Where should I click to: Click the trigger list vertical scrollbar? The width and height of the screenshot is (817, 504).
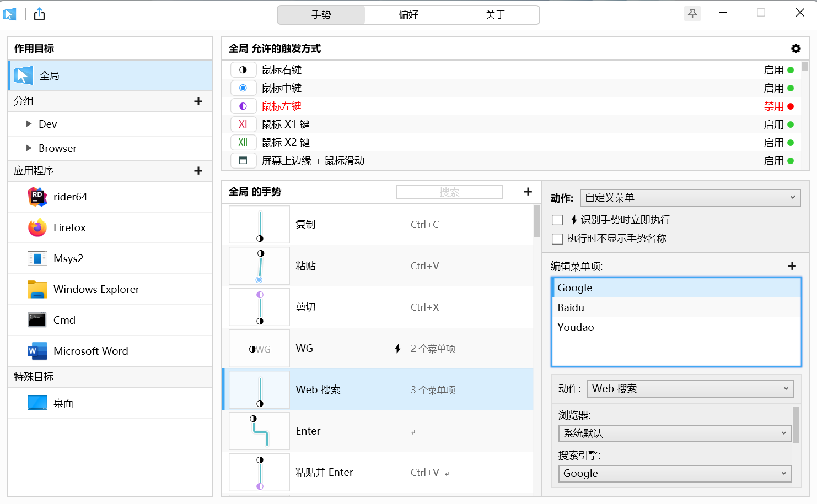tap(805, 67)
